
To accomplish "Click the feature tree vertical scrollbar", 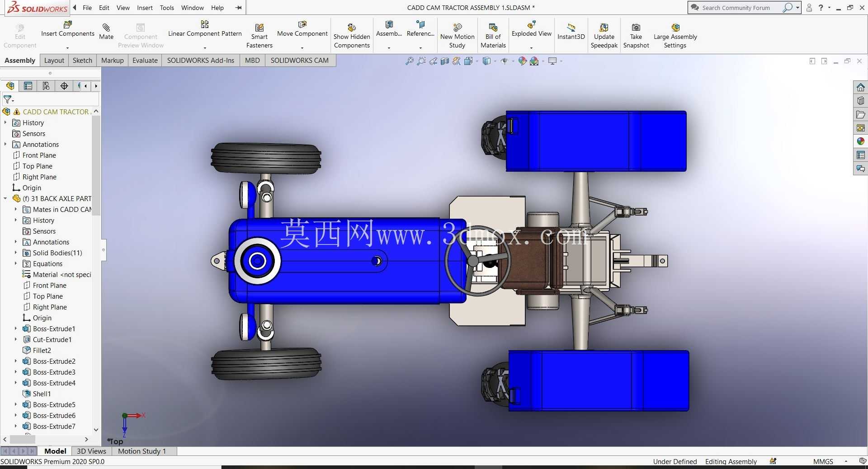I will point(96,165).
